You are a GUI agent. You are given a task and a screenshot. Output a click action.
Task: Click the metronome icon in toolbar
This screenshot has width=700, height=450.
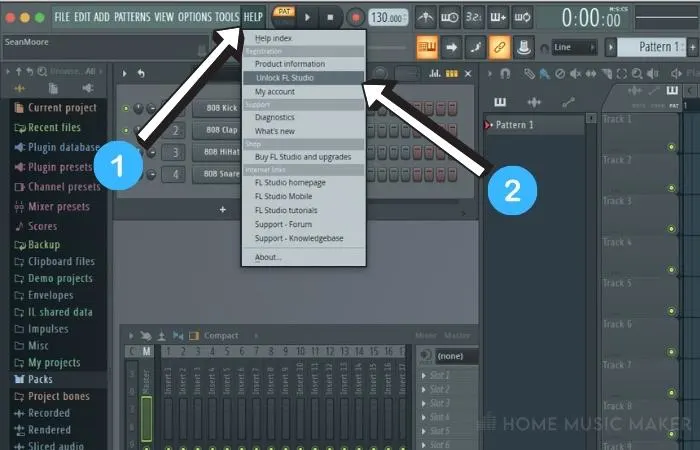click(426, 17)
